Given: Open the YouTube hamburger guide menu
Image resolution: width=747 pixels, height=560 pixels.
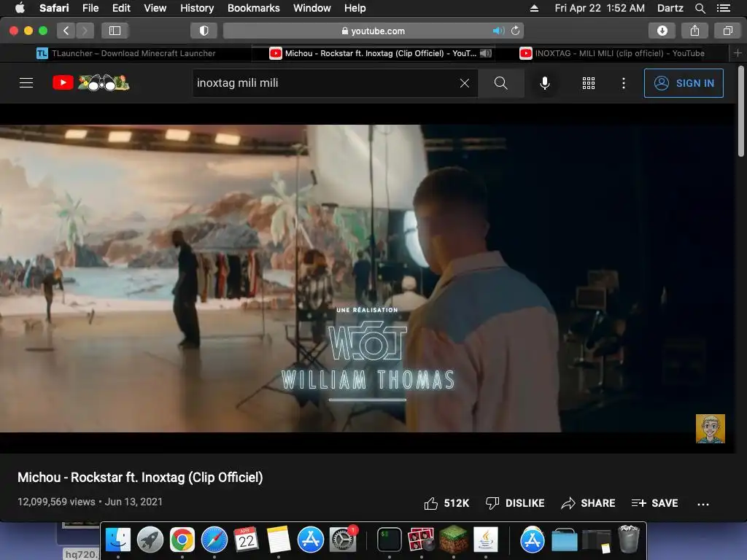Looking at the screenshot, I should tap(26, 83).
